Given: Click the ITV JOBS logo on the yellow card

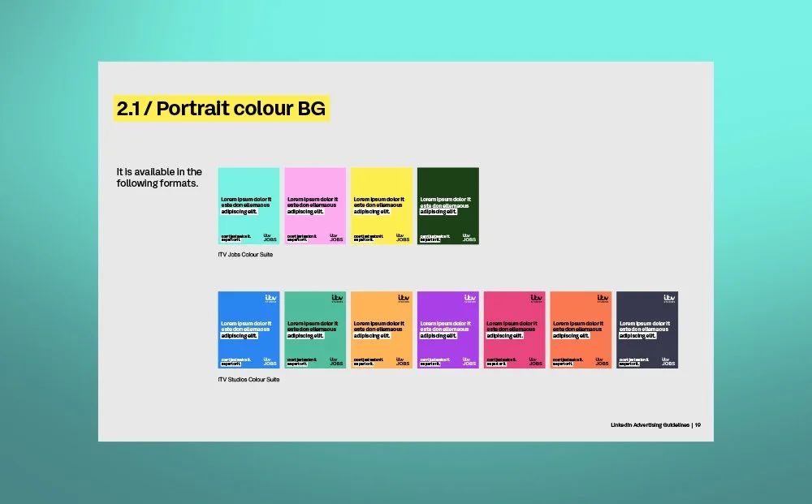Looking at the screenshot, I should pyautogui.click(x=402, y=237).
